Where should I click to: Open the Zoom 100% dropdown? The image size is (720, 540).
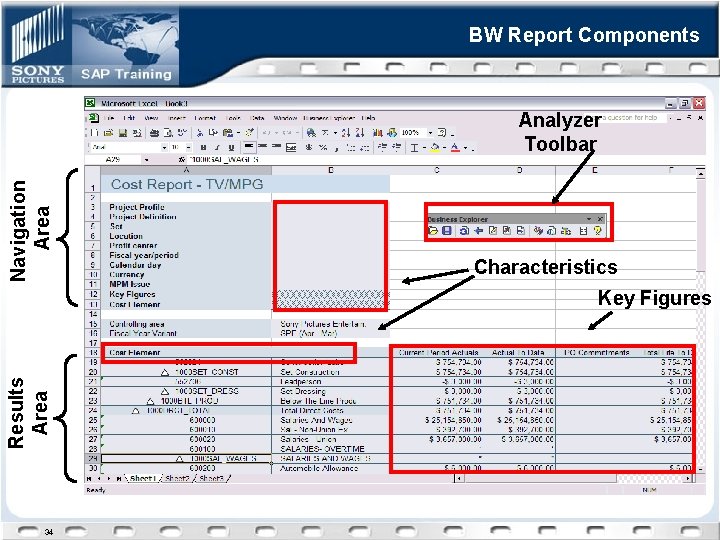(431, 133)
